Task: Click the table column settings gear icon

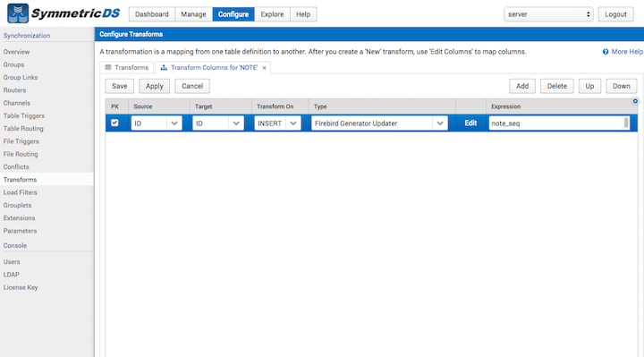Action: pyautogui.click(x=635, y=101)
